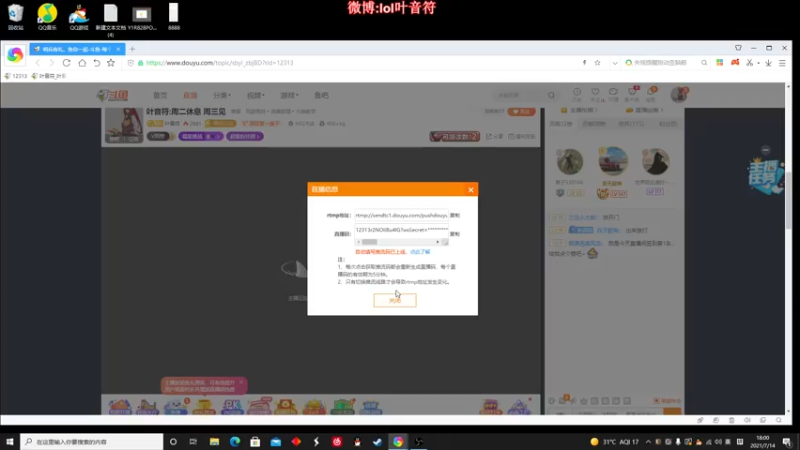Open the user avatar in Douyu header

[679, 94]
